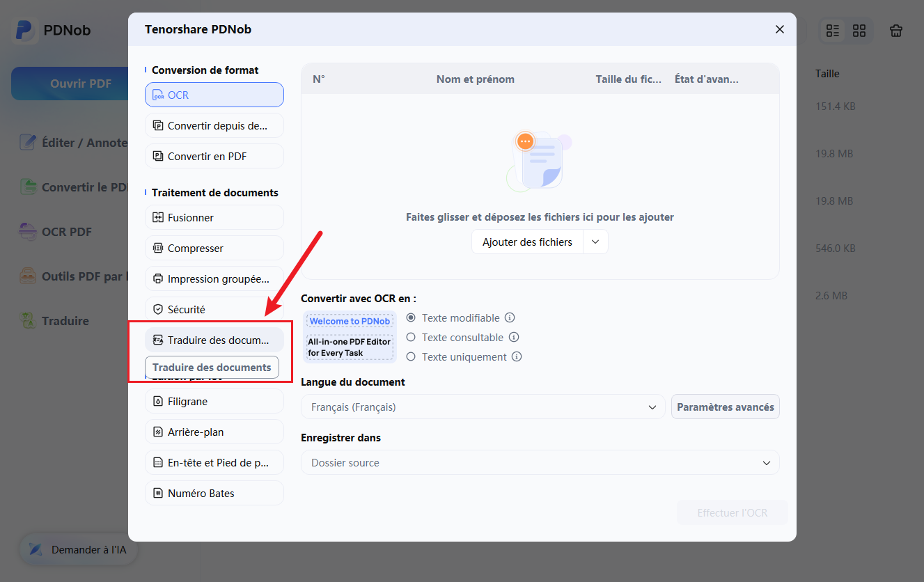
Task: Select the Texte modifiable radio option
Action: click(x=411, y=317)
